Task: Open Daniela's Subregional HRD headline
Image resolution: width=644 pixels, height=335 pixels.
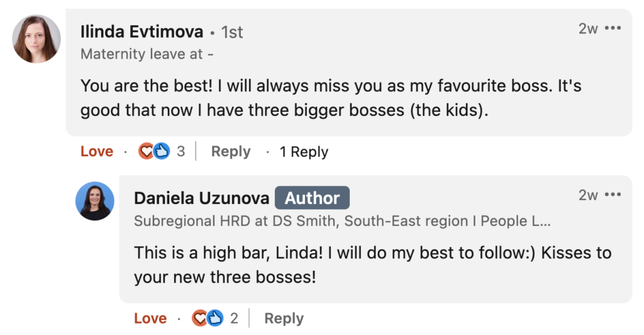Action: [343, 221]
